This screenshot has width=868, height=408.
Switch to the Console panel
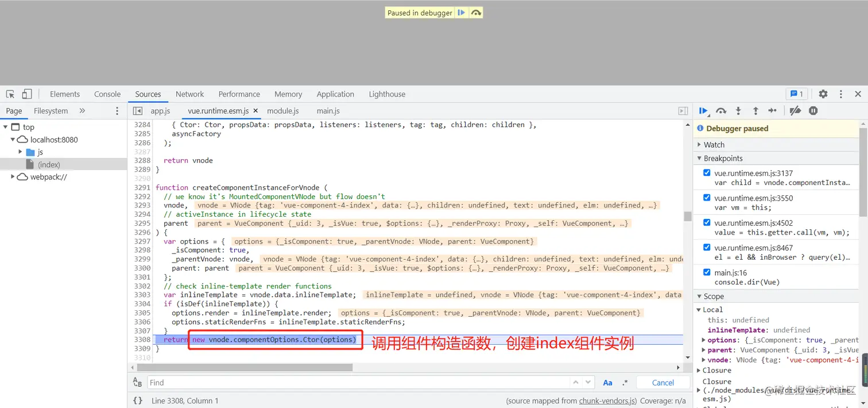[107, 94]
